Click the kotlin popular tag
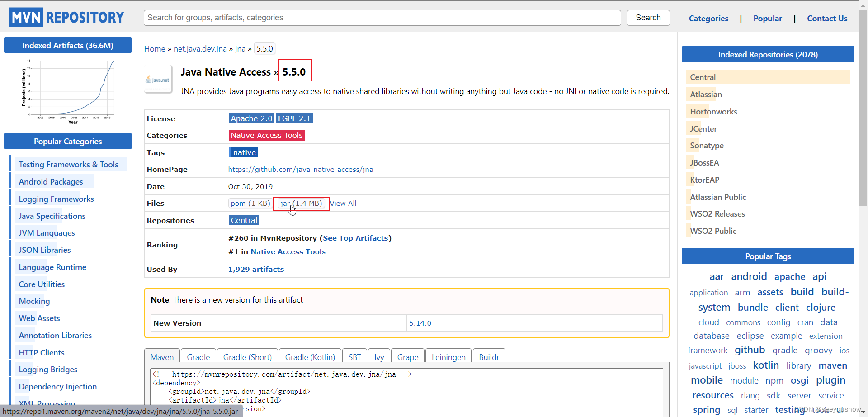Screen dimensions: 868x417 click(x=766, y=365)
